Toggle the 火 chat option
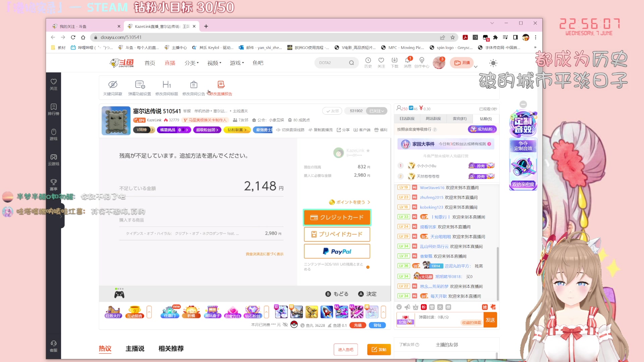The width and height of the screenshot is (644, 362). [440, 307]
